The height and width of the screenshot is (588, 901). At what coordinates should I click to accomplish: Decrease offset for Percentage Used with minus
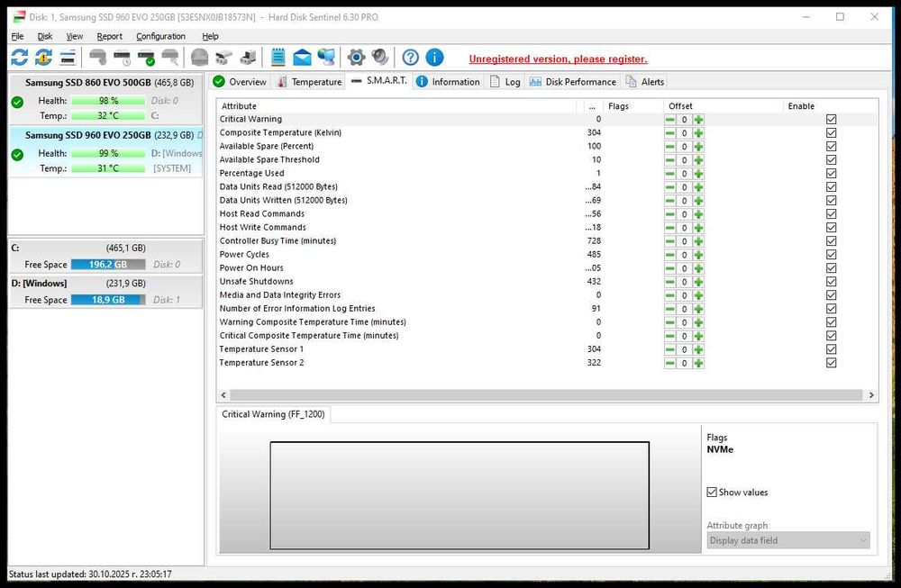pos(670,174)
